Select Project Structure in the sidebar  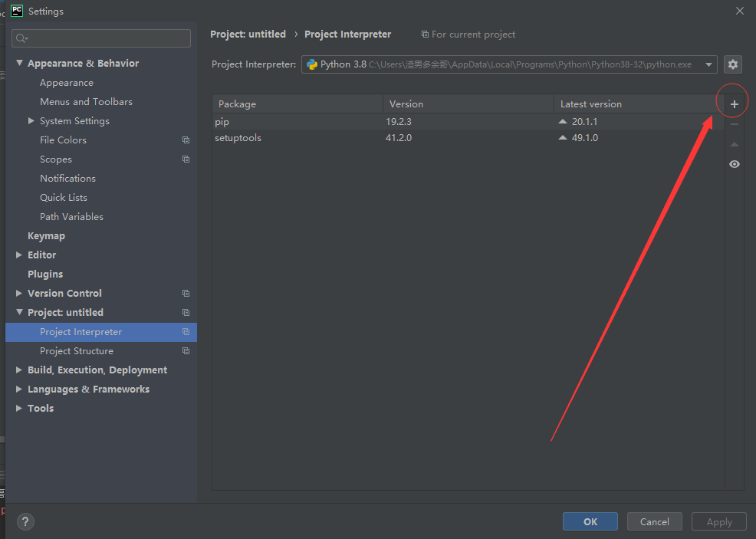pos(77,351)
